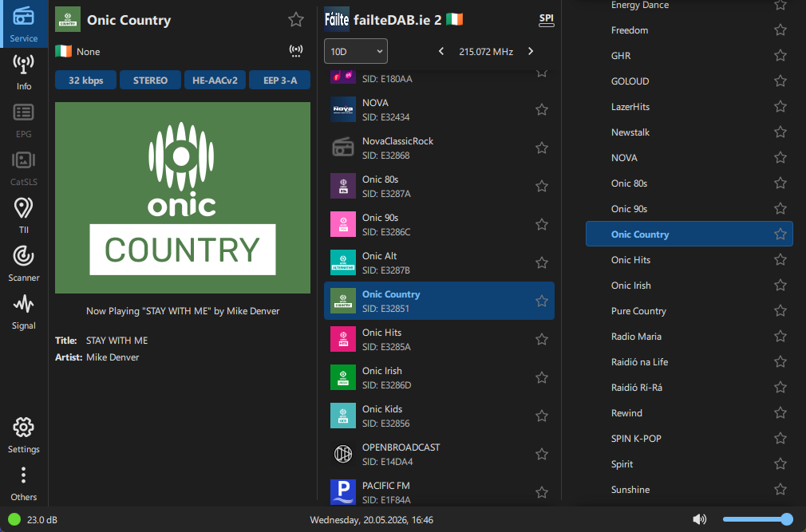
Task: Open the Service view in sidebar
Action: [24, 24]
